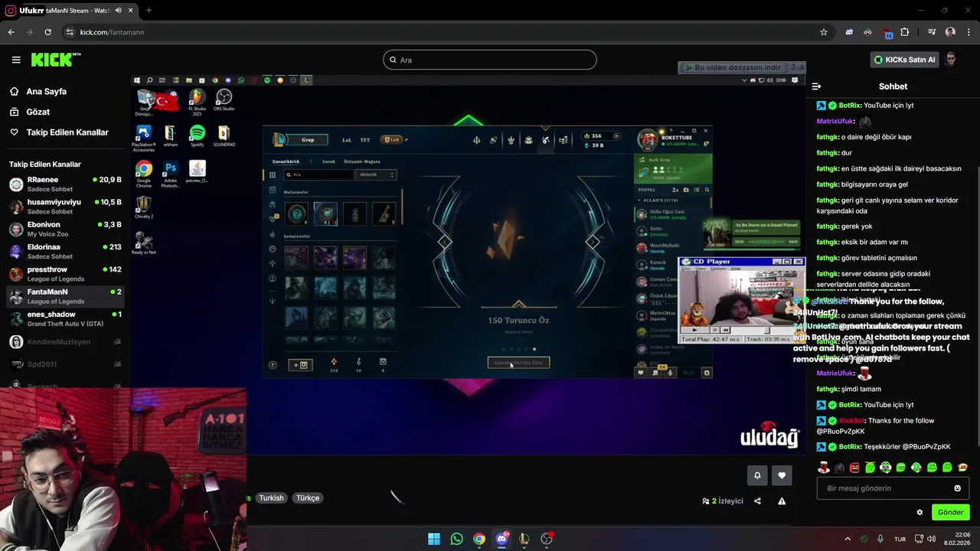
Task: Open the Kick sidebar hamburger menu
Action: 16,60
